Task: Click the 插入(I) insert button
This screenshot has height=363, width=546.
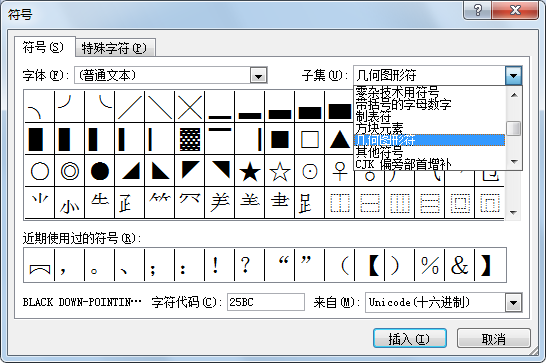Action: (410, 338)
